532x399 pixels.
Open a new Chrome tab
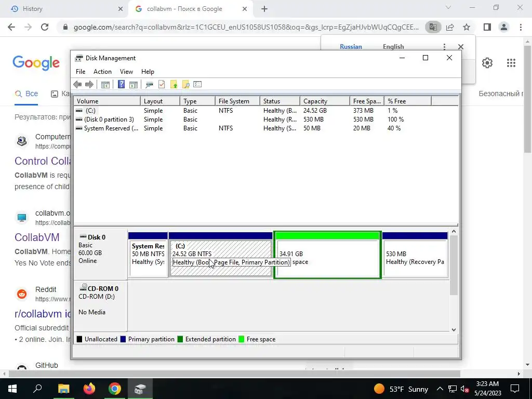[x=264, y=9]
